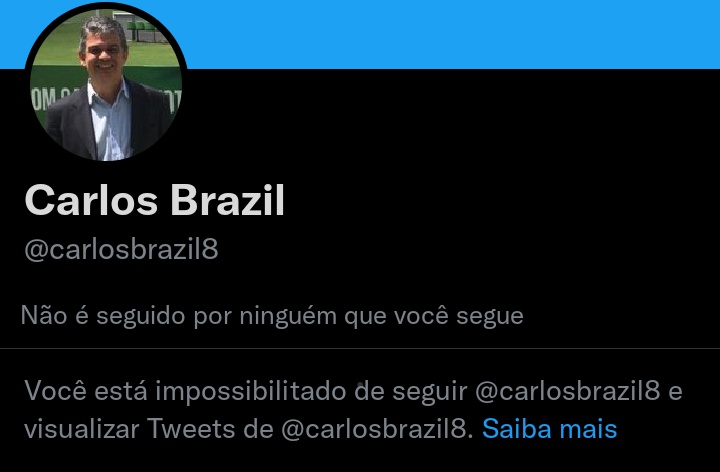Click the word mais in Saiba mais
Viewport: 720px width, 472px height.
coord(588,429)
